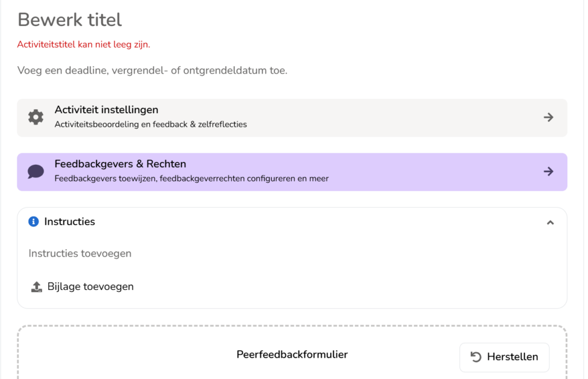
Task: Click the arrow on Activiteit instellingen row
Action: click(x=548, y=117)
